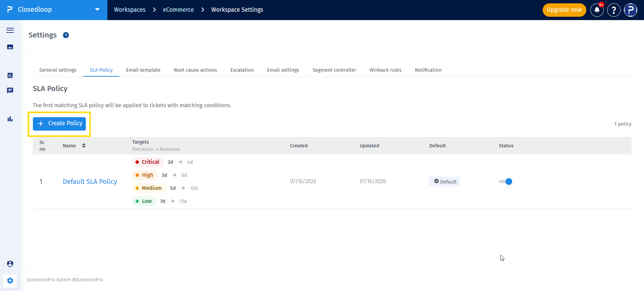Viewport: 644px width, 291px height.
Task: Click the Low 15d resolution value
Action: click(x=183, y=201)
